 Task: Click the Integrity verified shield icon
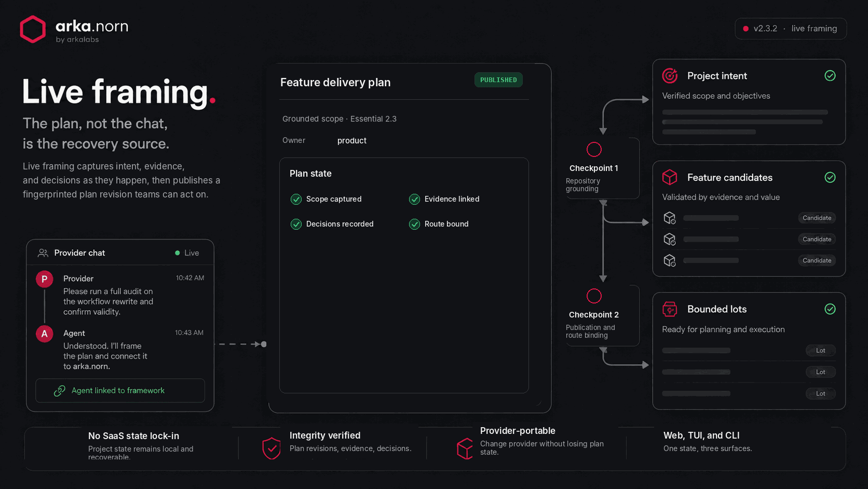pos(272,448)
